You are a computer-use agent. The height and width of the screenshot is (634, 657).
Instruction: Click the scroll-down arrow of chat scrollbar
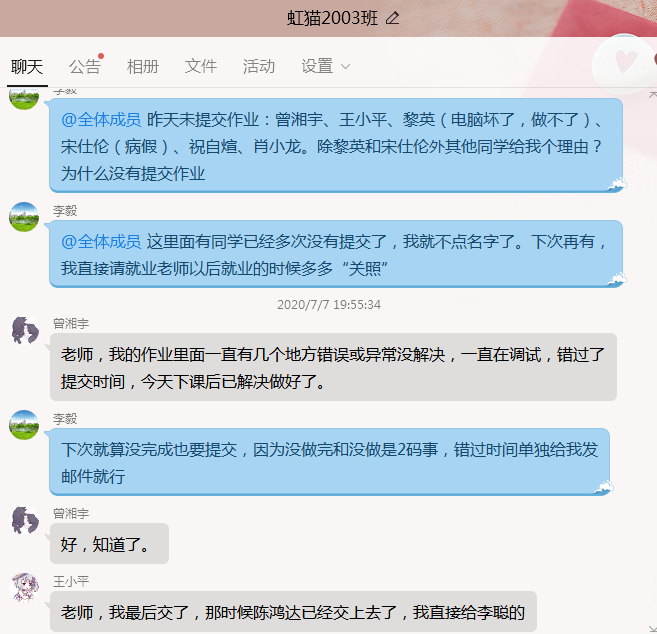652,629
